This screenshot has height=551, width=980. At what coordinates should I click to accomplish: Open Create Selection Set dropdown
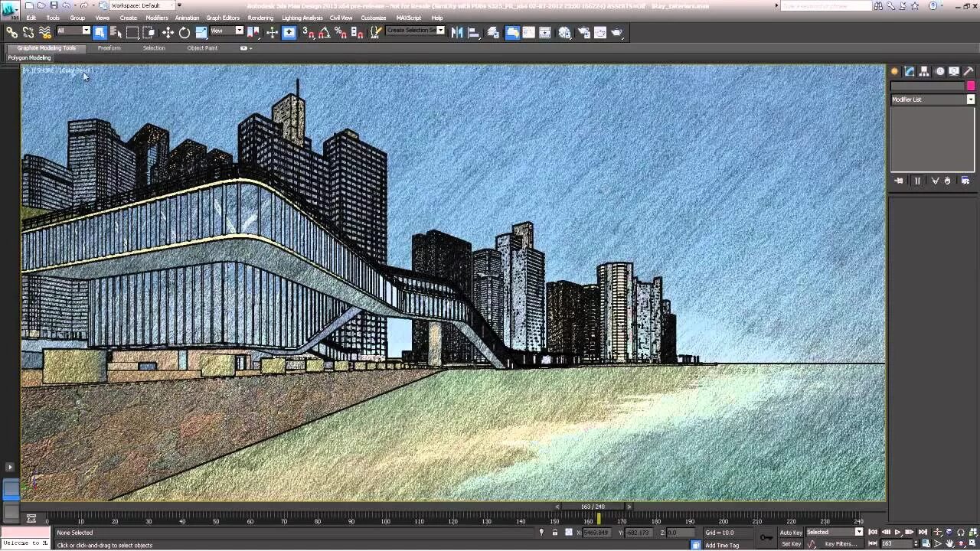click(x=415, y=31)
